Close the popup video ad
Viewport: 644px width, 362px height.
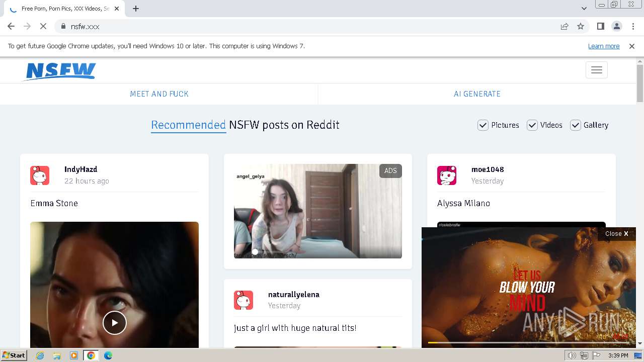[617, 234]
